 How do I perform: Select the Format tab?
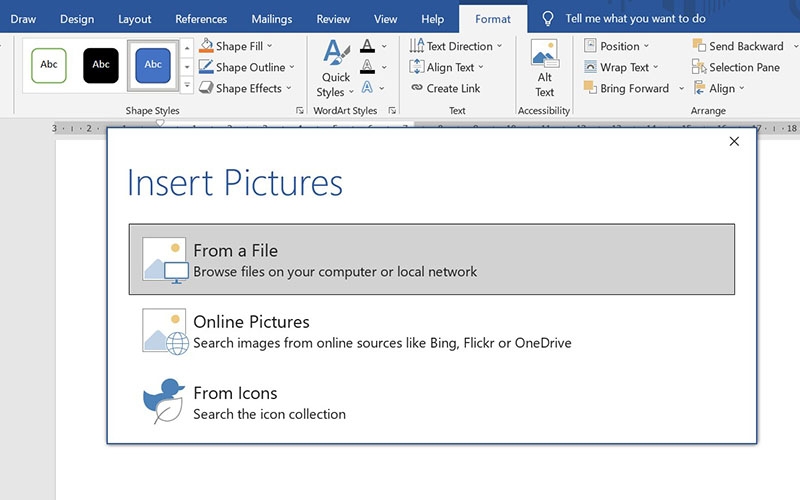tap(493, 19)
